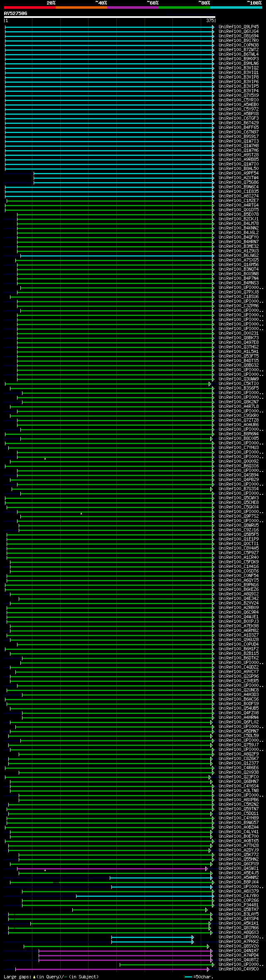This screenshot has height=980, width=266.
Task: Select hit label UniRef100_Q2UNC8
Action: pos(239,690)
